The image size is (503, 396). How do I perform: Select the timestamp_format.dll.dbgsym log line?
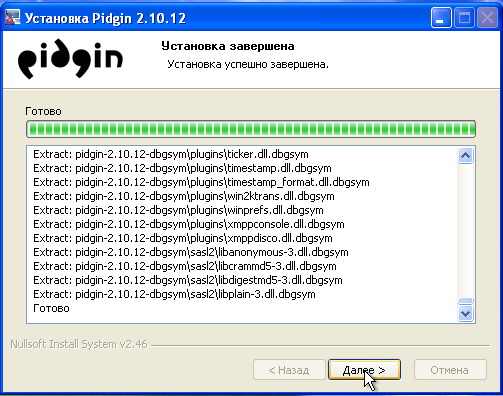(x=201, y=182)
